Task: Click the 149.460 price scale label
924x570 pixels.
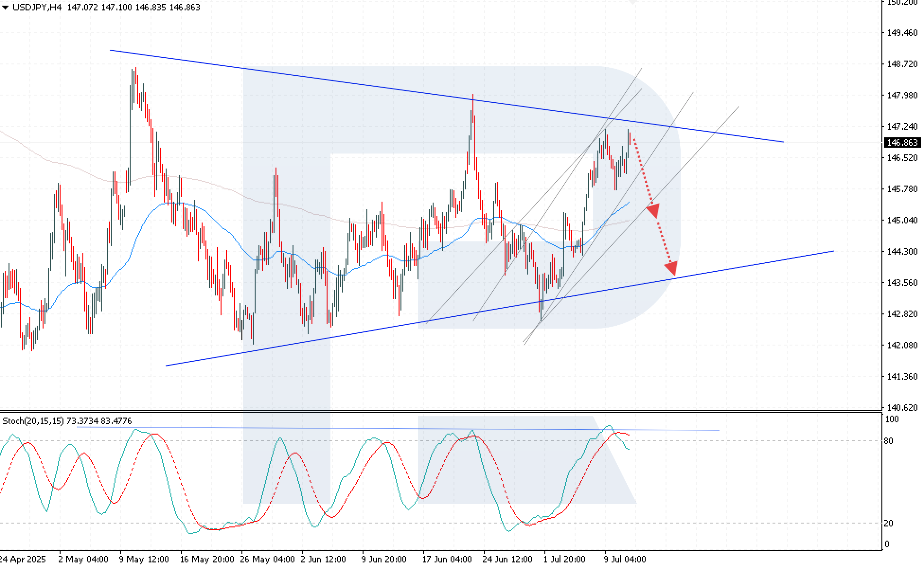Action: (902, 33)
